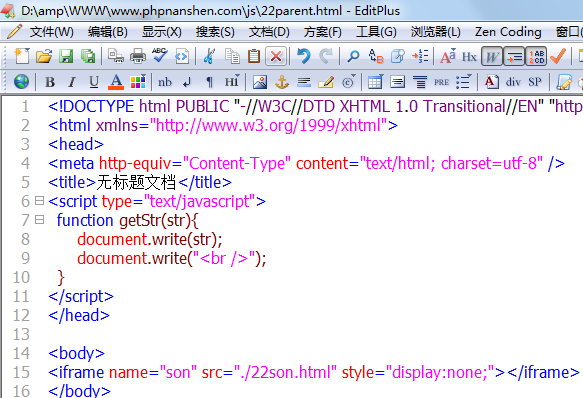
Task: Cut selection with scissors icon
Action: pos(209,56)
